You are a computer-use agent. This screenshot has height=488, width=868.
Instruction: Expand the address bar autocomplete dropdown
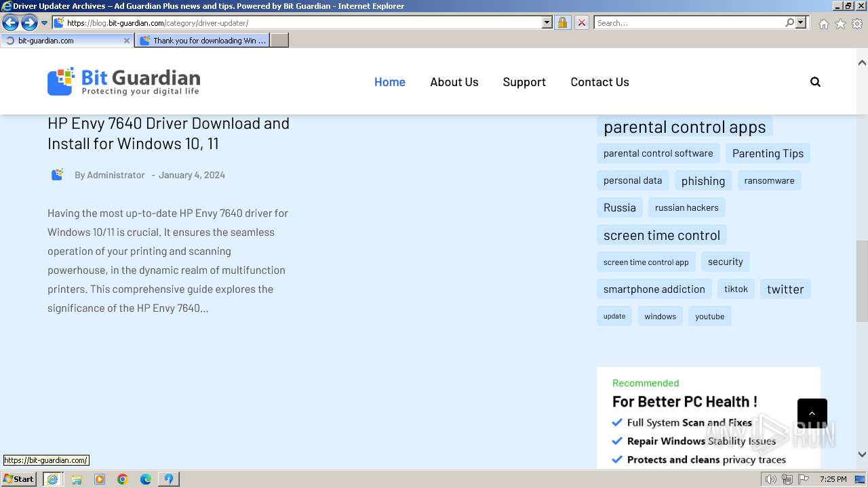click(x=547, y=23)
